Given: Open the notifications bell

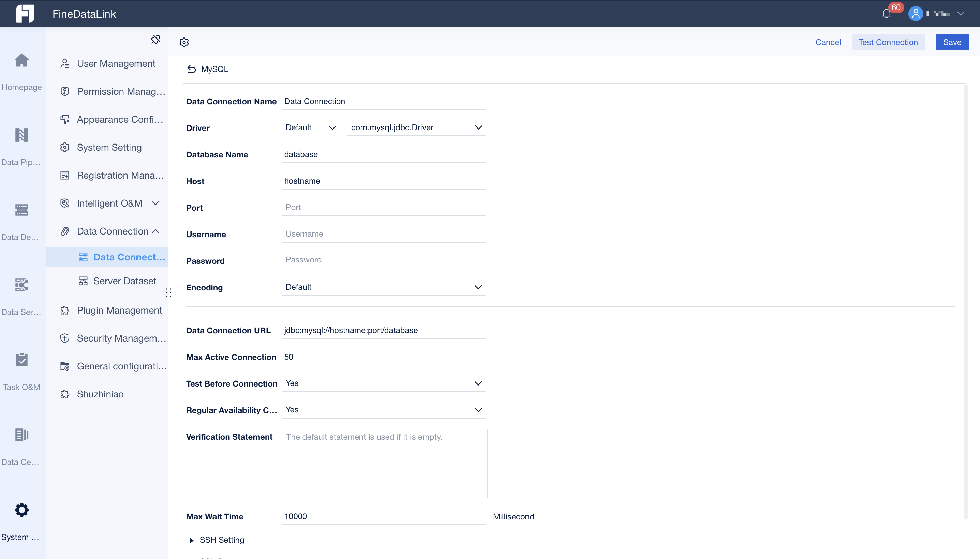Looking at the screenshot, I should coord(886,14).
